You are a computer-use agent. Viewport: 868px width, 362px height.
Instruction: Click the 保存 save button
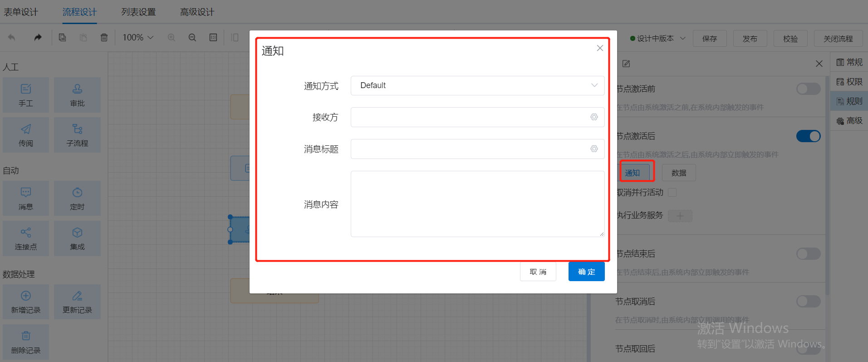(710, 39)
